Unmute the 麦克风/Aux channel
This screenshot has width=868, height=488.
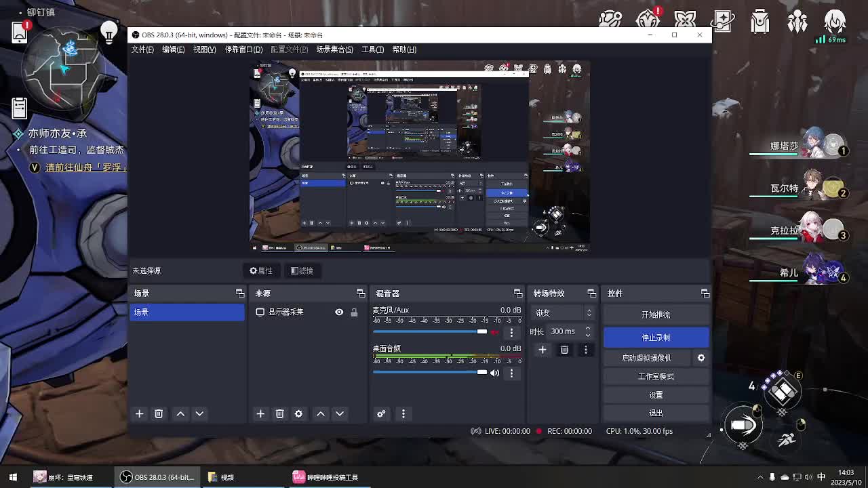(494, 332)
